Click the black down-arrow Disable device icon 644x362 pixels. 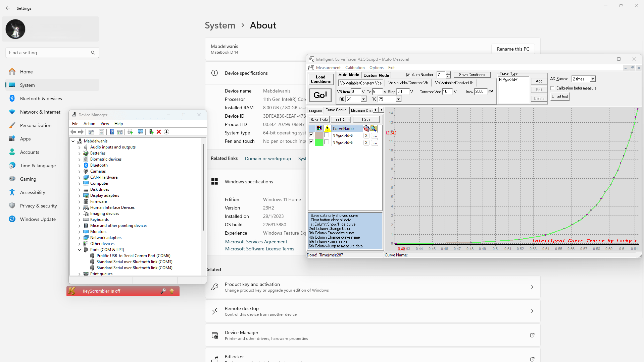click(166, 132)
